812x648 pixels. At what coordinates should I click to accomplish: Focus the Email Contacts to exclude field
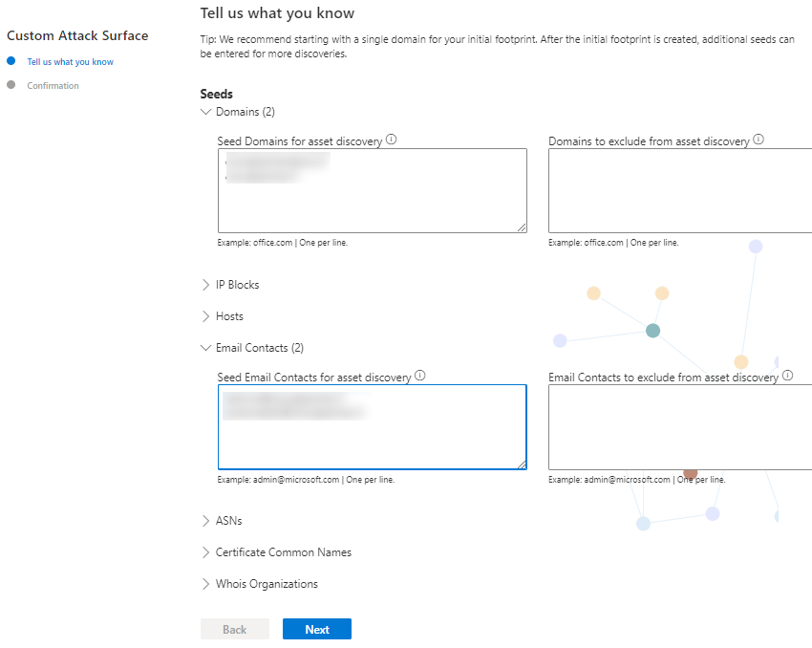680,426
